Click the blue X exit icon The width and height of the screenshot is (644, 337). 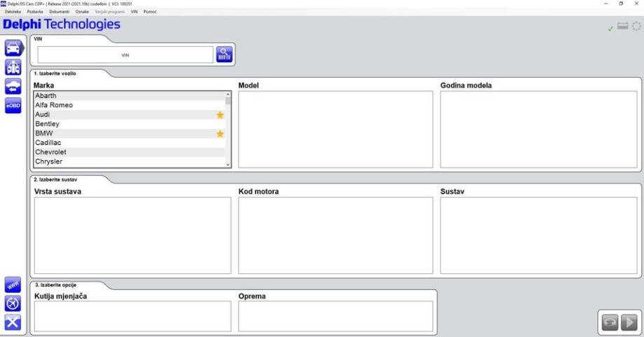click(13, 322)
